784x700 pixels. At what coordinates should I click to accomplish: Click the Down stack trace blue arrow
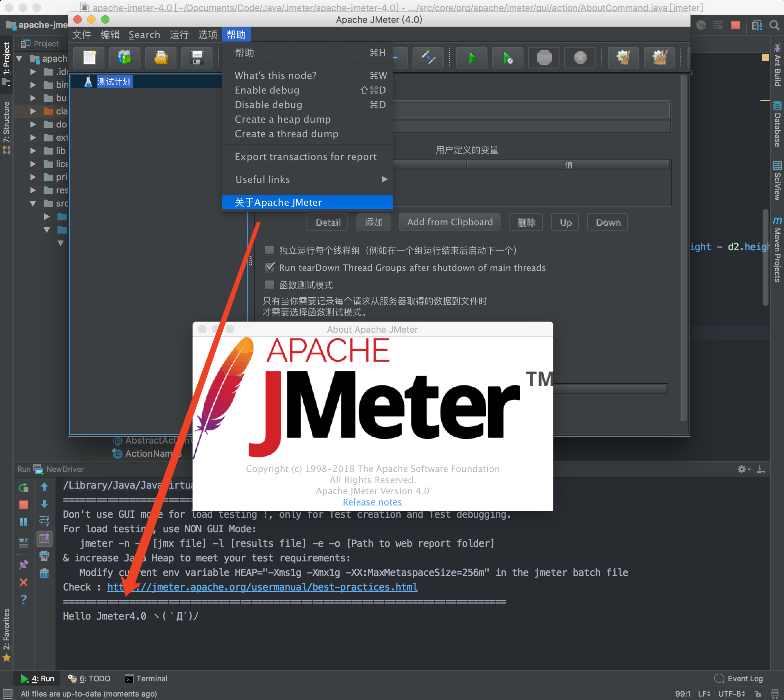pyautogui.click(x=44, y=504)
